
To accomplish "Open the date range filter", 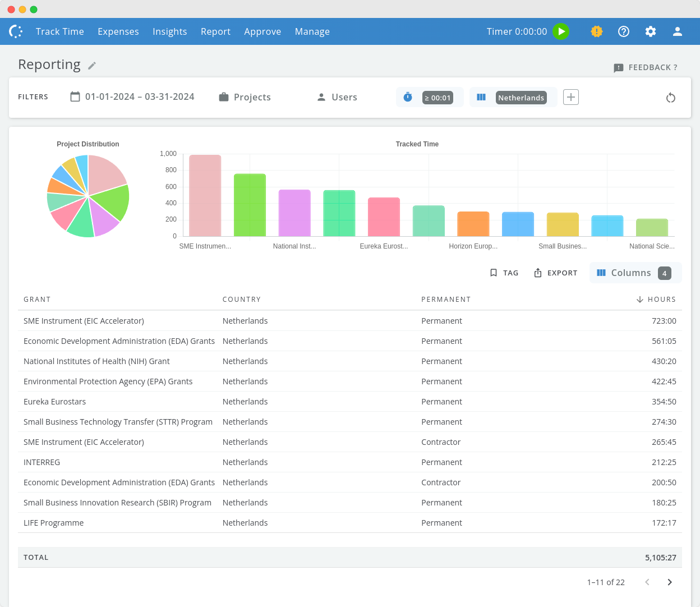I will tap(132, 97).
